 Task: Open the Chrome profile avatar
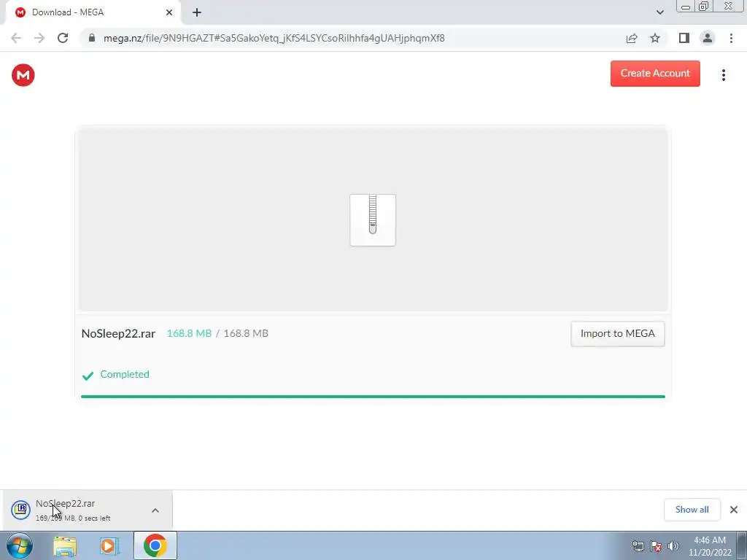(x=708, y=38)
